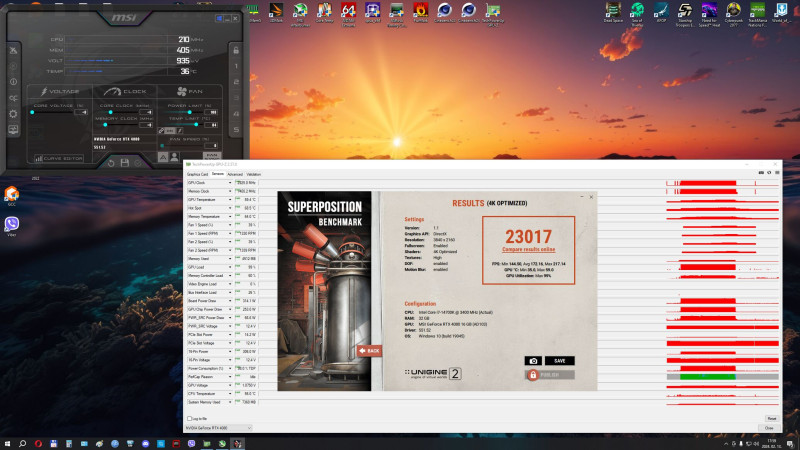Switch to GPU-Z Advanced tab
The image size is (800, 450).
235,174
